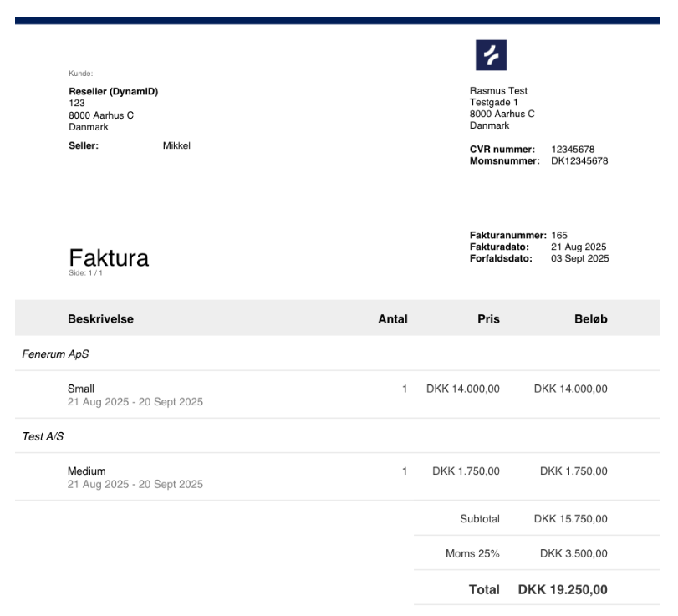Select the Beskrivelse column header
Screen dimensions: 678x616
[100, 318]
